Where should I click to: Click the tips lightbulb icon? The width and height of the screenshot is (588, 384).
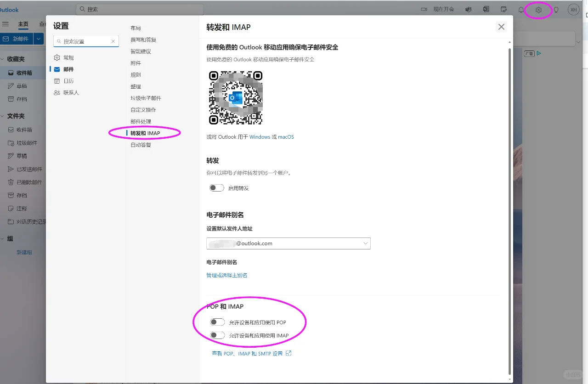click(x=556, y=9)
